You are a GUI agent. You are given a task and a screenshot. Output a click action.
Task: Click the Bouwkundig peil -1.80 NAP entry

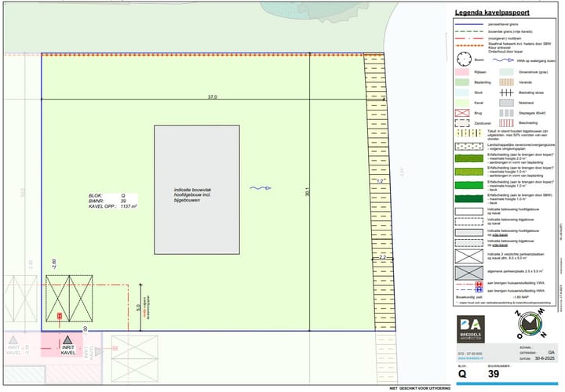pyautogui.click(x=492, y=297)
